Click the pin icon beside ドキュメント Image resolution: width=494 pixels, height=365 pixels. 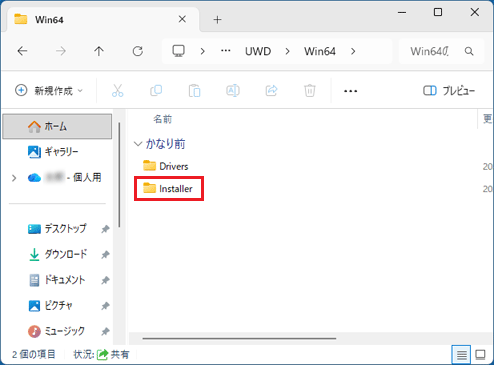(105, 280)
